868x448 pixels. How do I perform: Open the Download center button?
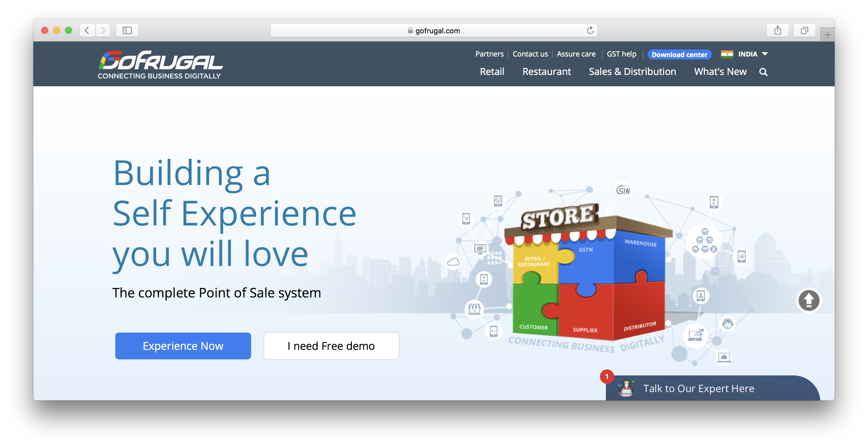pos(679,54)
